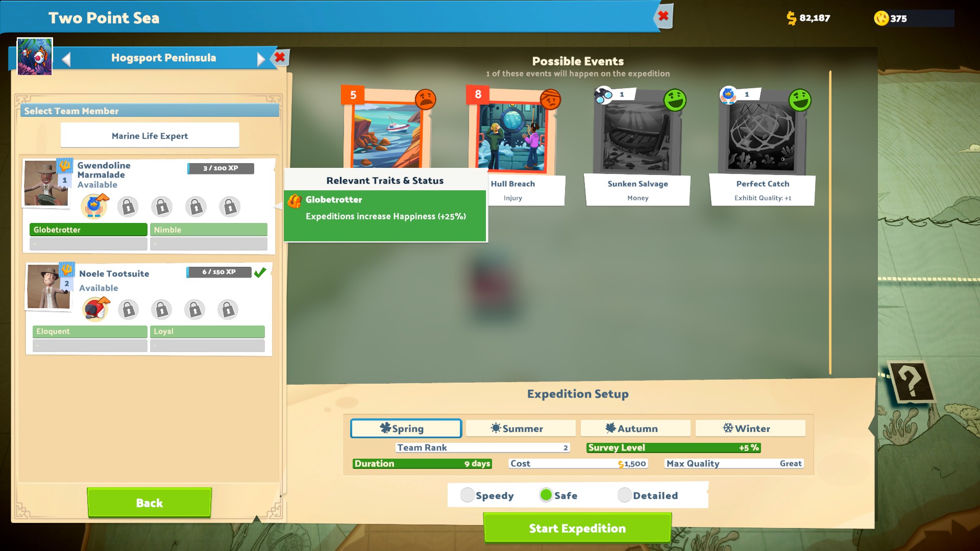
Task: Click the injured face icon on Hull Breach card
Action: (550, 99)
